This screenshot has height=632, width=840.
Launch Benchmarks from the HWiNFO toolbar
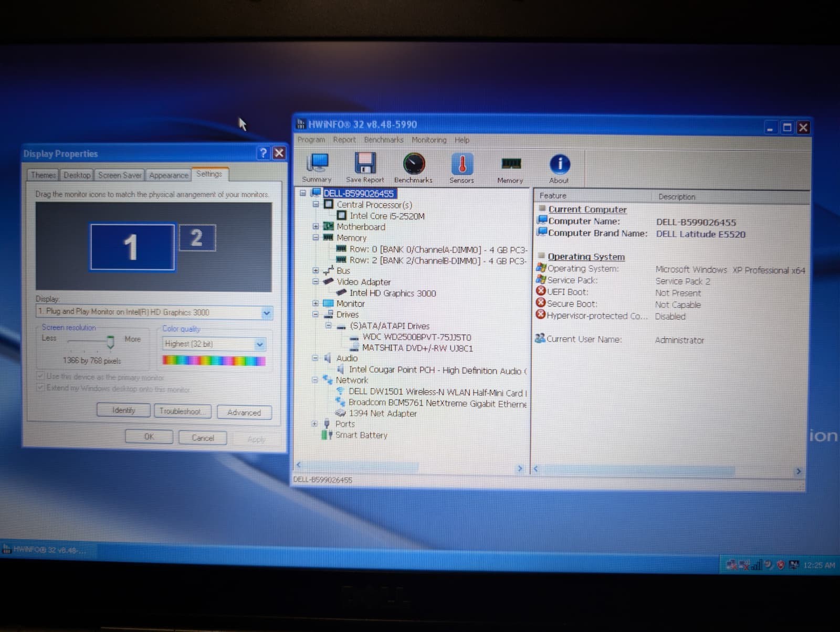(413, 168)
